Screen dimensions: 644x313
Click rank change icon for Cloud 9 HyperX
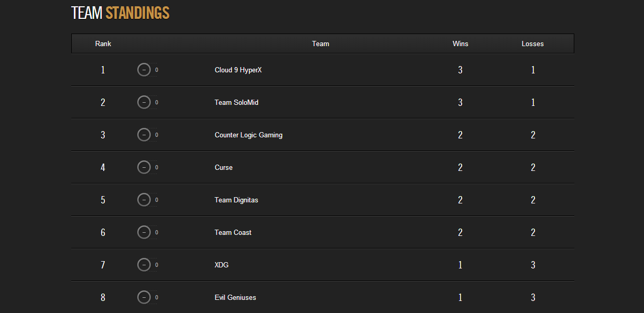(144, 70)
